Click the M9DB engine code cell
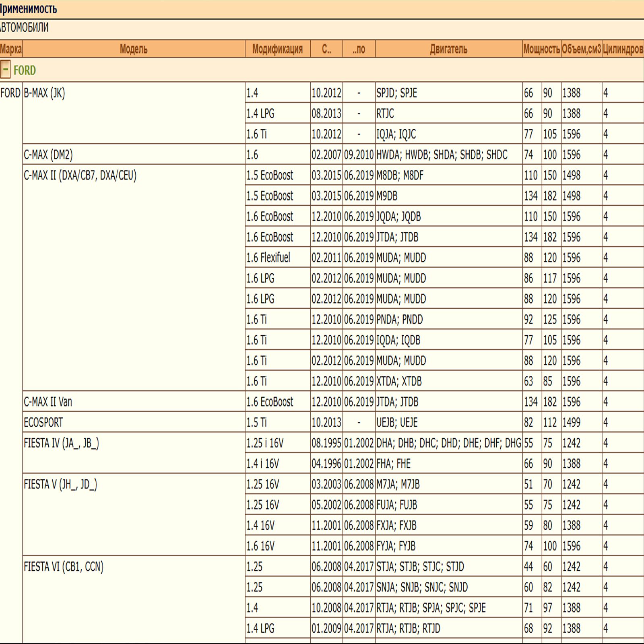 (387, 196)
